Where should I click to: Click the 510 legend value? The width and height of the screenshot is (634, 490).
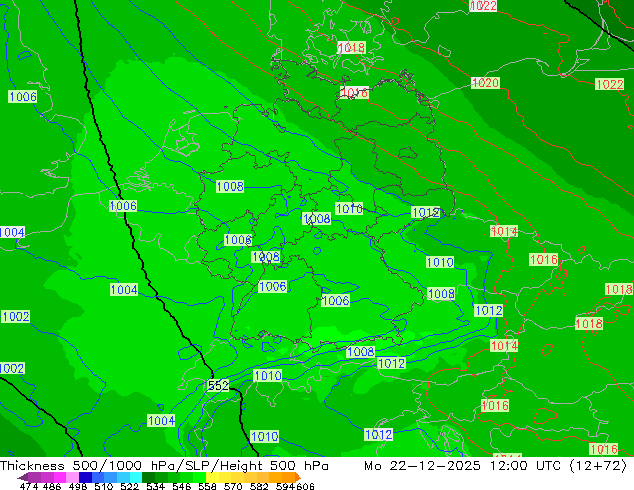(x=104, y=486)
